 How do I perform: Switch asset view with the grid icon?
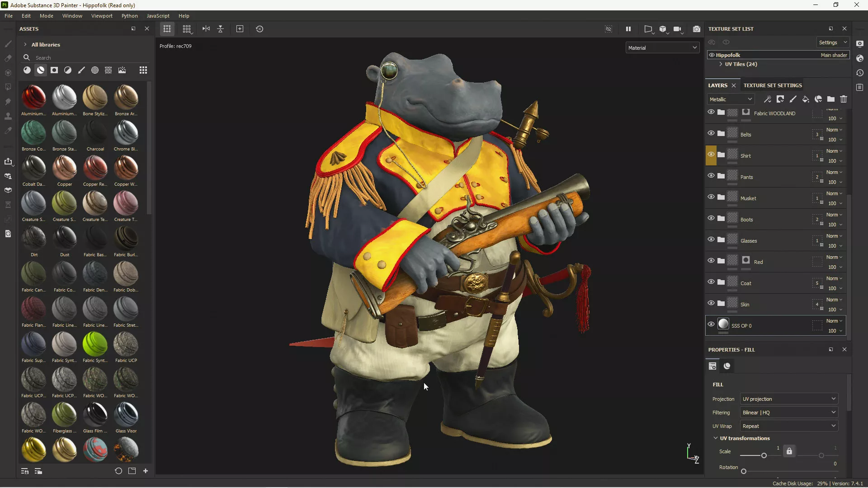tap(143, 70)
